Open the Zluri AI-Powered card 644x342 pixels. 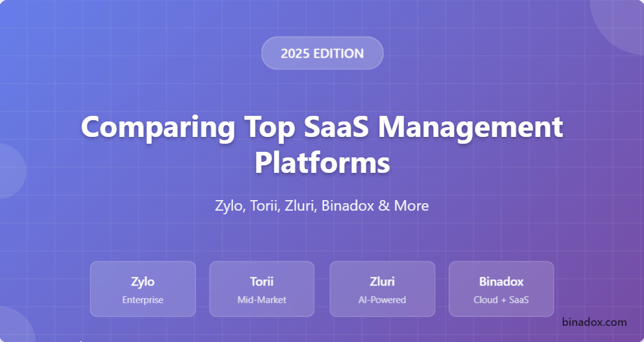[382, 289]
